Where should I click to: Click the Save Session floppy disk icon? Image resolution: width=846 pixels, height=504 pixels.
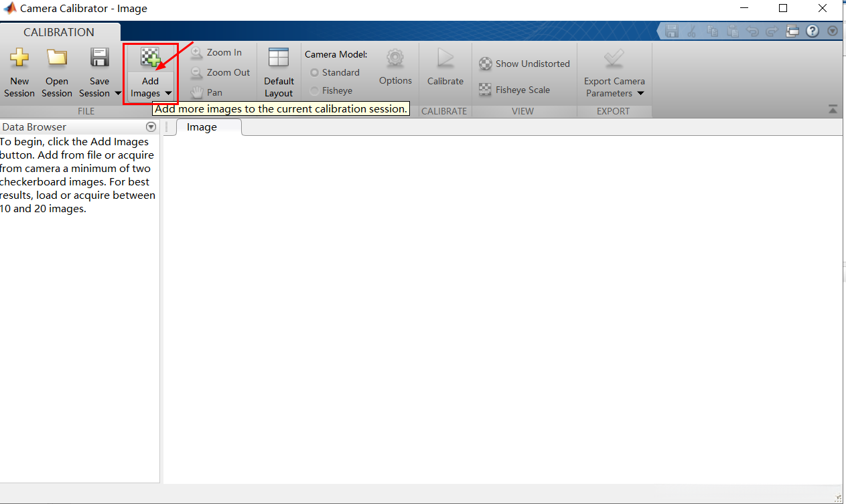coord(99,58)
